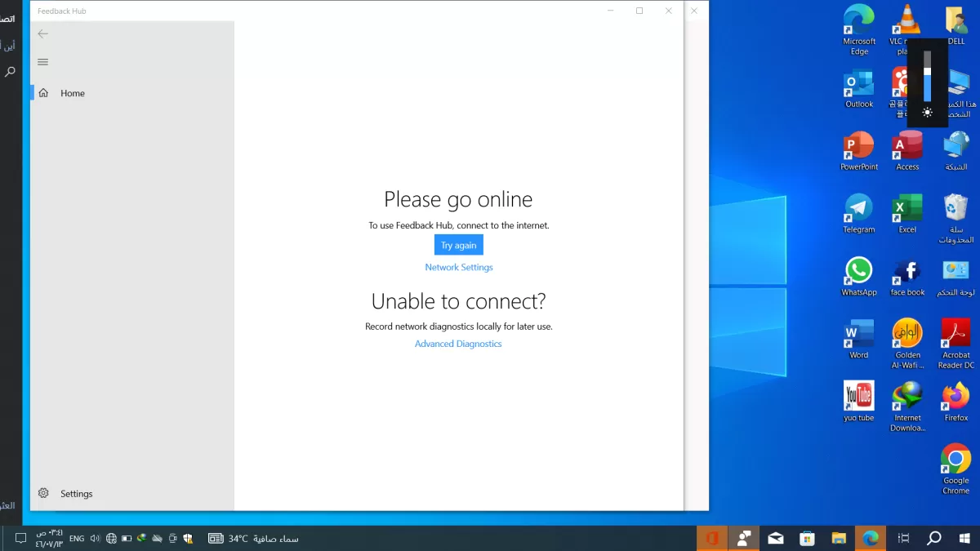Viewport: 980px width, 551px height.
Task: Select the Excel desktop shortcut
Action: tap(907, 214)
